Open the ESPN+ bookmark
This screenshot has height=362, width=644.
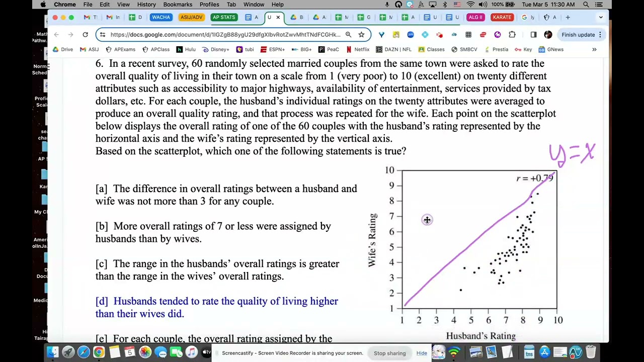click(x=272, y=49)
